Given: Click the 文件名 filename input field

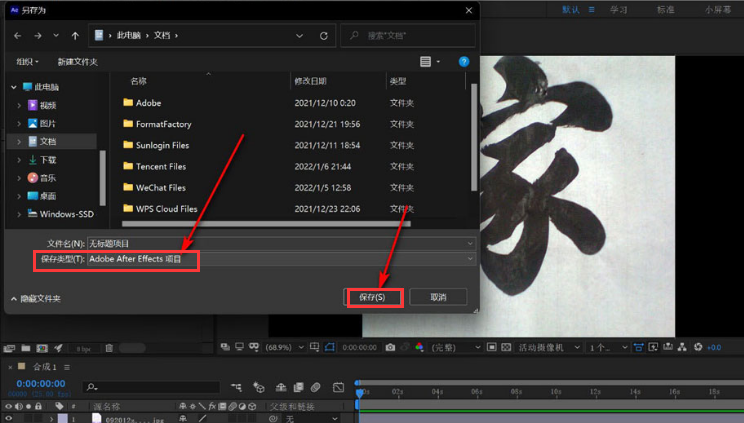Looking at the screenshot, I should 275,243.
